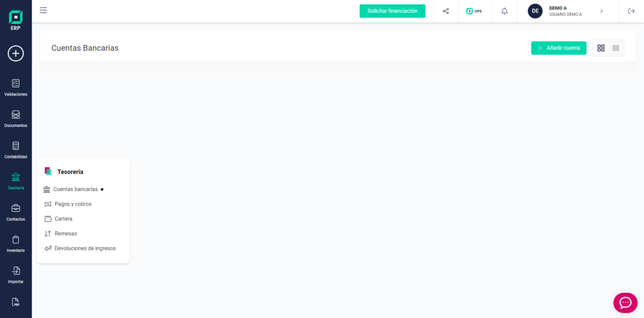Go to Documentos module
This screenshot has width=644, height=318.
(x=16, y=119)
